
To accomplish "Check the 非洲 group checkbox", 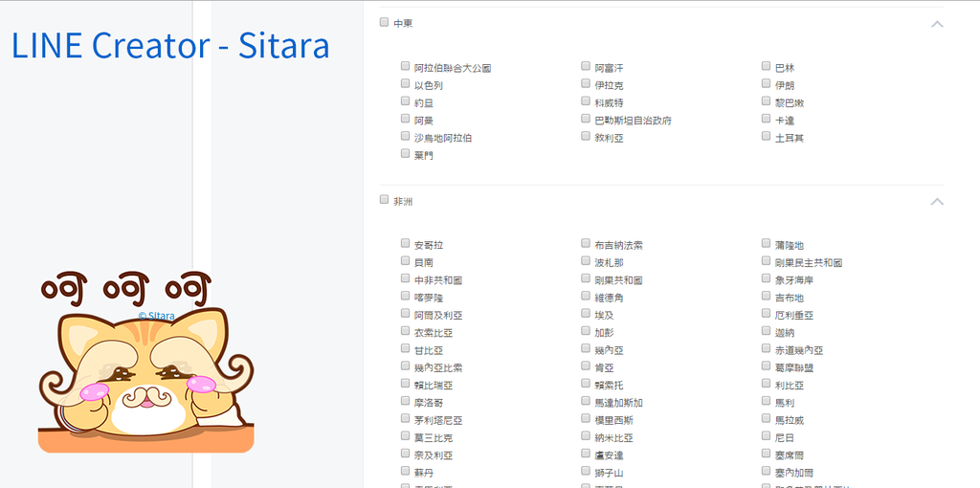I will tap(385, 200).
